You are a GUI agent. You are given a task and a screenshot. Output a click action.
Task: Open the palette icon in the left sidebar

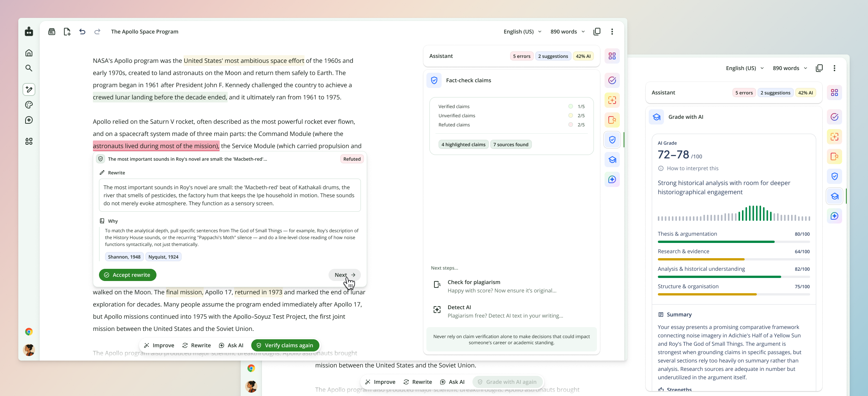tap(29, 105)
